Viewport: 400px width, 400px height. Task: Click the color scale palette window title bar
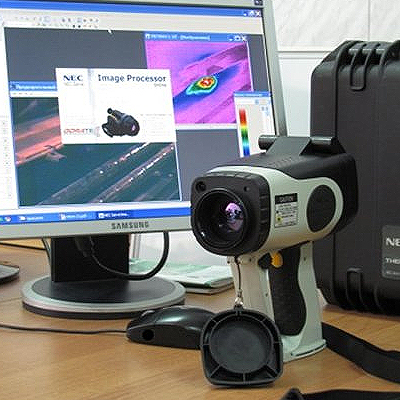coord(252,94)
